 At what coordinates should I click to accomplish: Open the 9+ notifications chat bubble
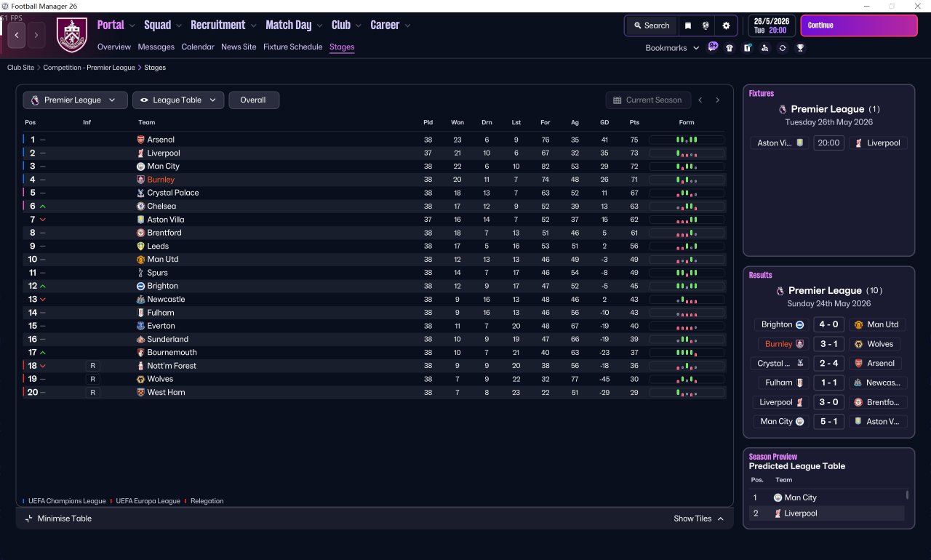[x=713, y=47]
